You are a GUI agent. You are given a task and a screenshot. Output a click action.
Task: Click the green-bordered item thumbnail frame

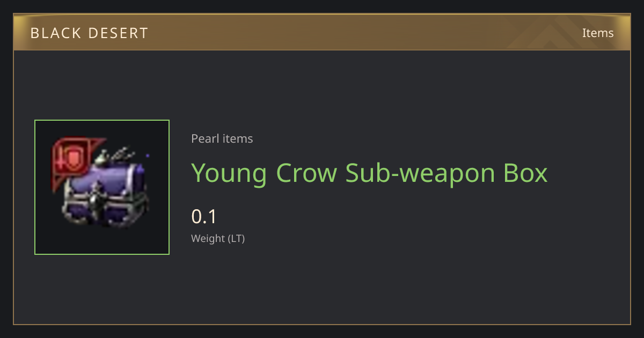pos(102,187)
